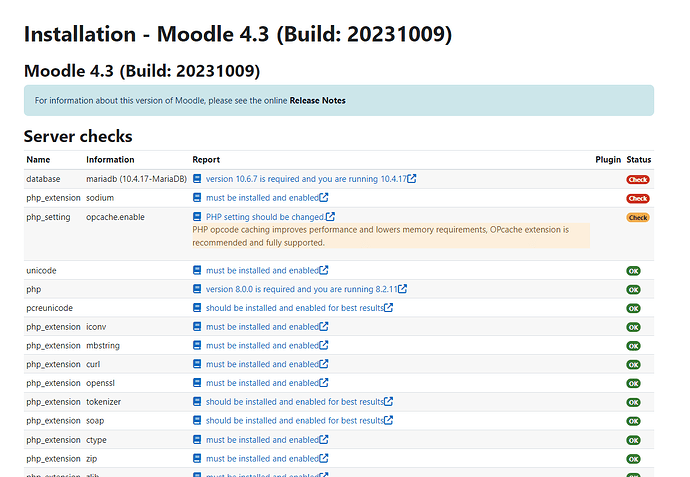Click the book icon in unicode row

(x=197, y=270)
